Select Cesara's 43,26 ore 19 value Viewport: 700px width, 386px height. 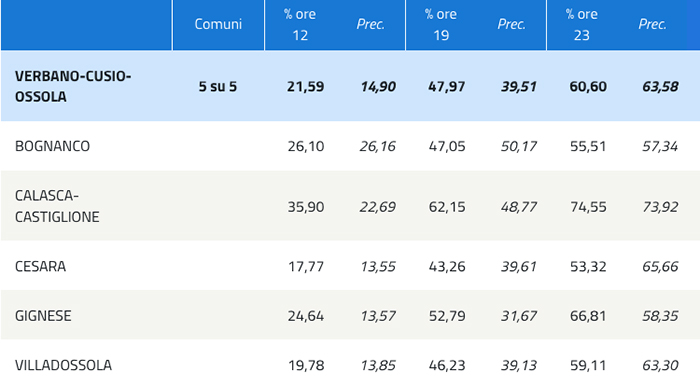[447, 267]
